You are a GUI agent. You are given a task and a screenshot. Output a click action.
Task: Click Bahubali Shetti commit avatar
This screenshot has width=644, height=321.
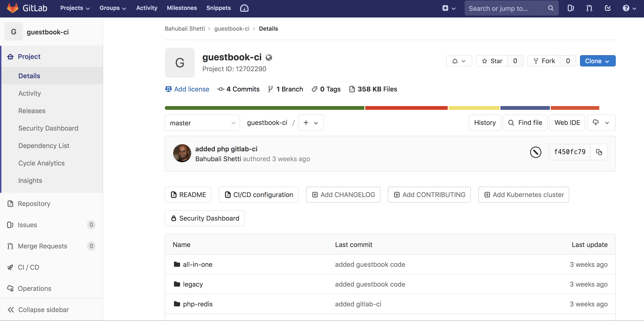pyautogui.click(x=182, y=153)
